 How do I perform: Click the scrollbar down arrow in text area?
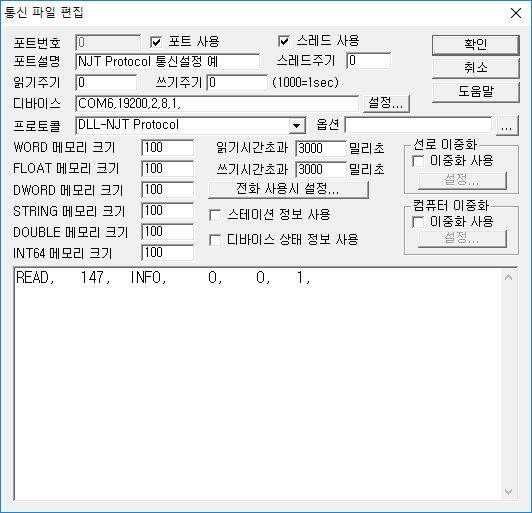click(x=508, y=492)
